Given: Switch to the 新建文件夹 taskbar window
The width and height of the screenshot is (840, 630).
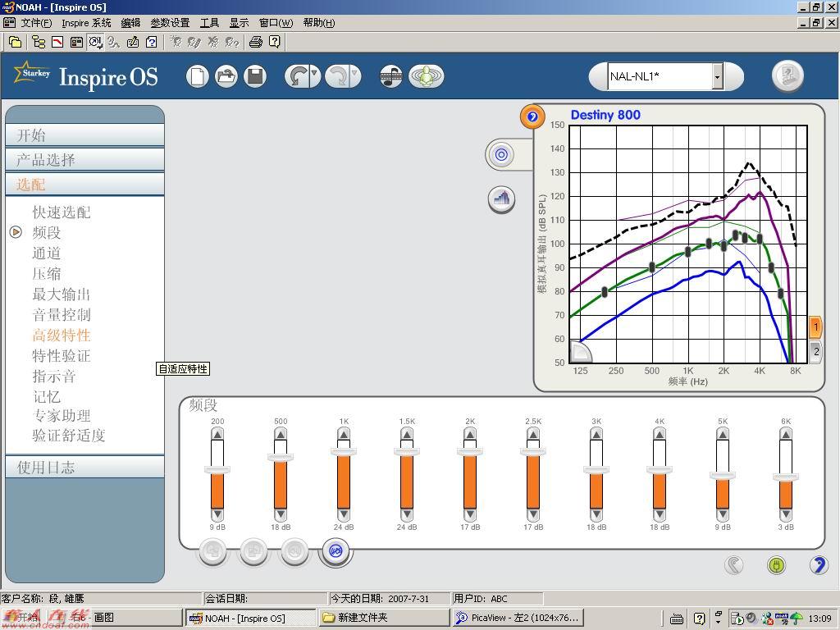Looking at the screenshot, I should 384,618.
